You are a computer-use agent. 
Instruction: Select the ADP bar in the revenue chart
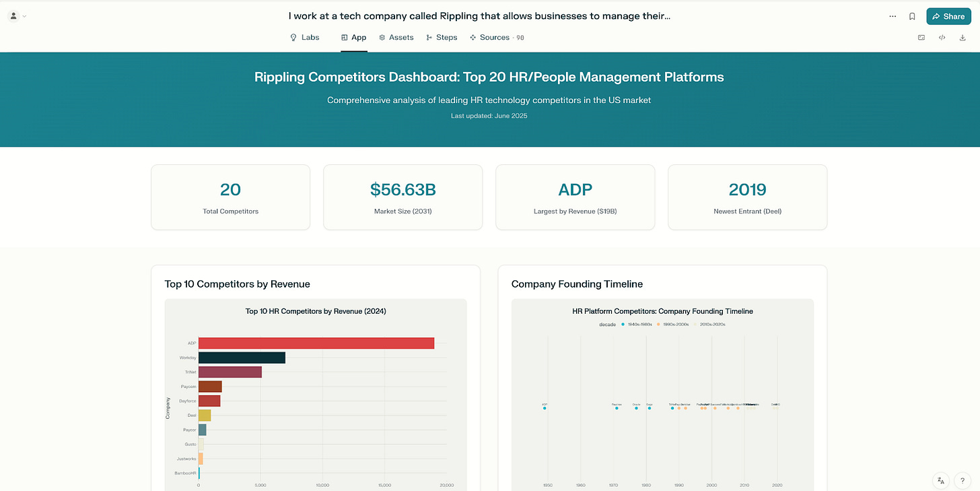point(316,343)
